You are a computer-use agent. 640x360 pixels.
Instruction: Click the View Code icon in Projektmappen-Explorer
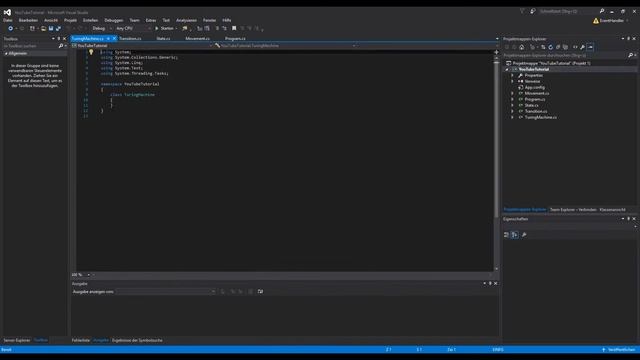(575, 47)
